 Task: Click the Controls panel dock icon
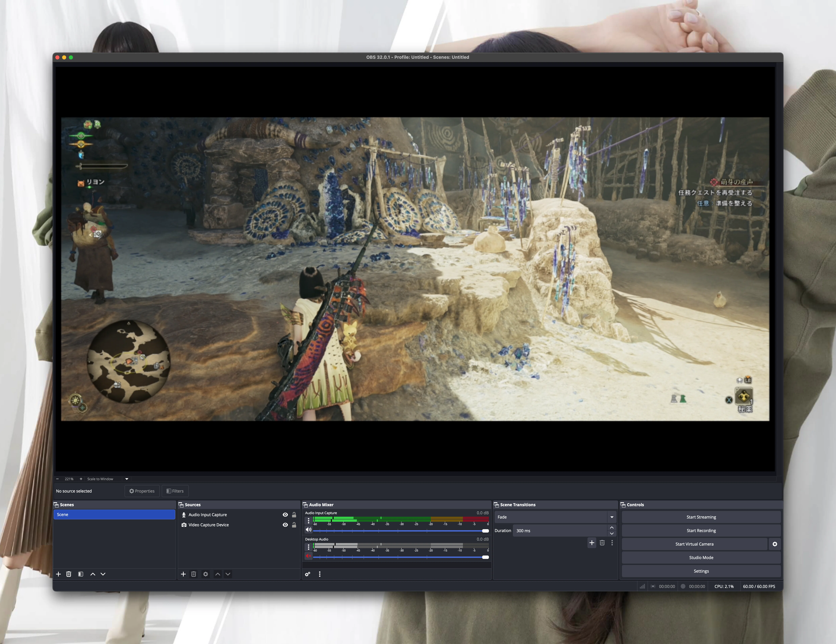[623, 505]
